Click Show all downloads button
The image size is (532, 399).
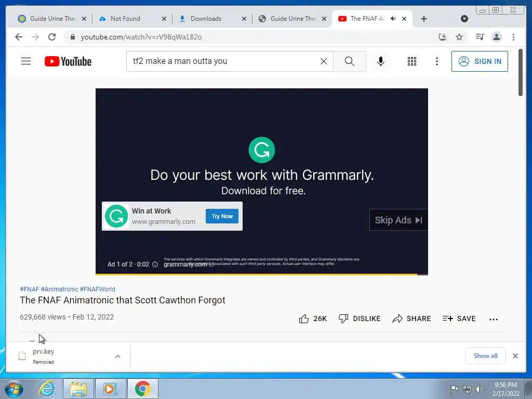tap(486, 355)
